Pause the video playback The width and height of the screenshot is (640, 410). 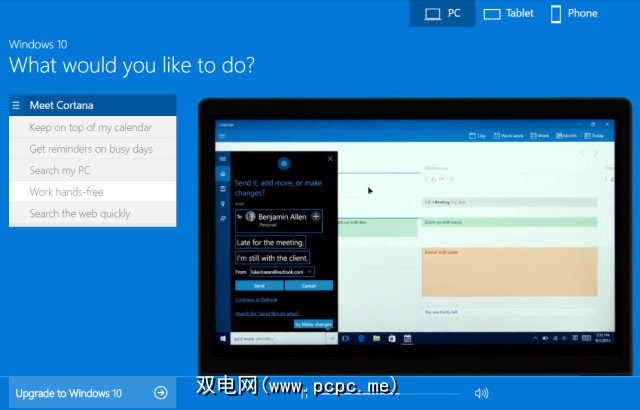pyautogui.click(x=304, y=394)
